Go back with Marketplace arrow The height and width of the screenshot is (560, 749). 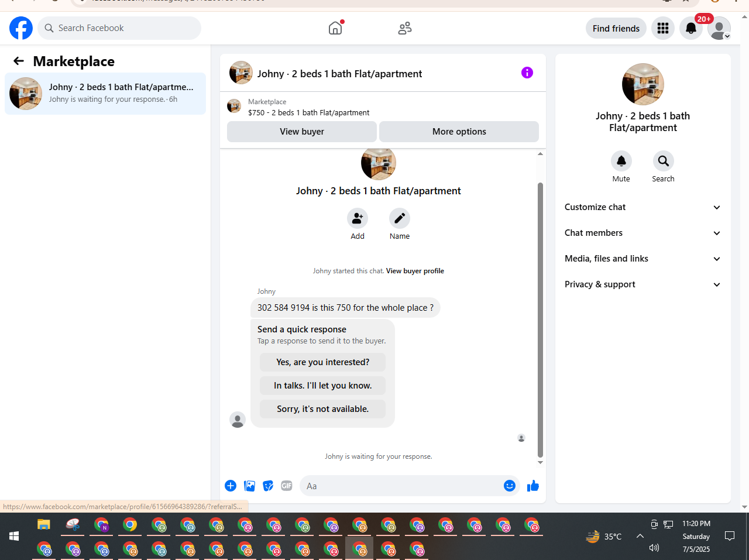coord(19,61)
